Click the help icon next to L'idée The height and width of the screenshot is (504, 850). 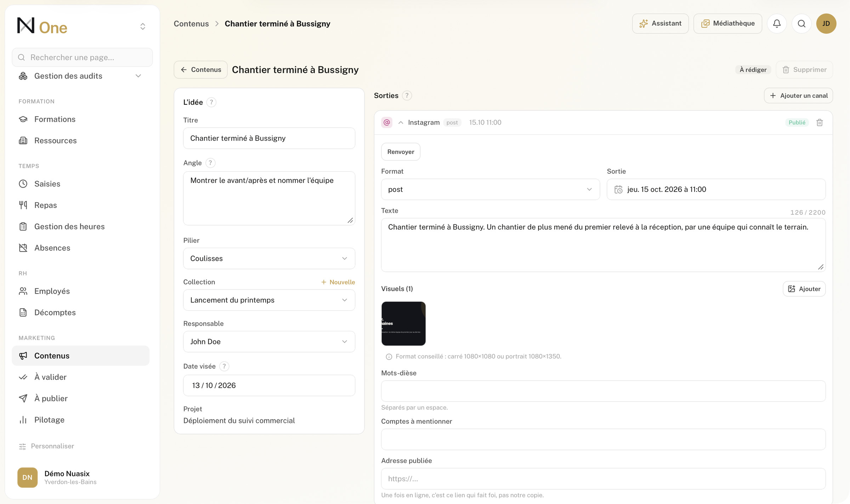211,102
